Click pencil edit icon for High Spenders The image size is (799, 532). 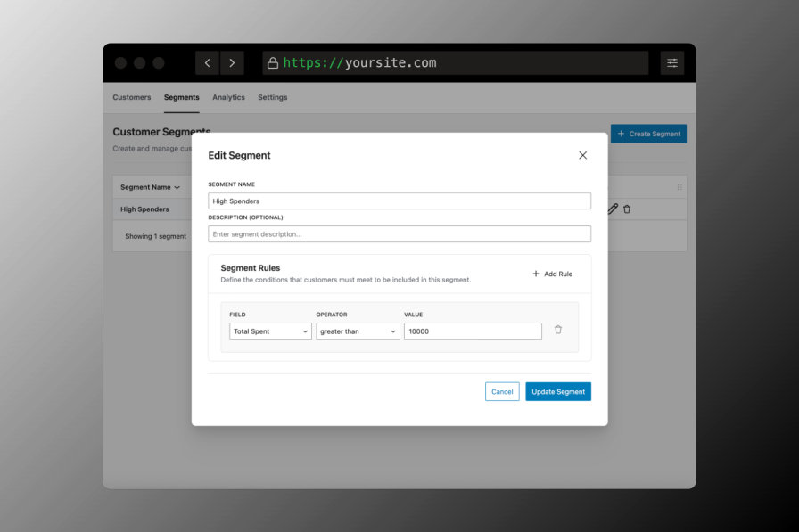click(613, 209)
